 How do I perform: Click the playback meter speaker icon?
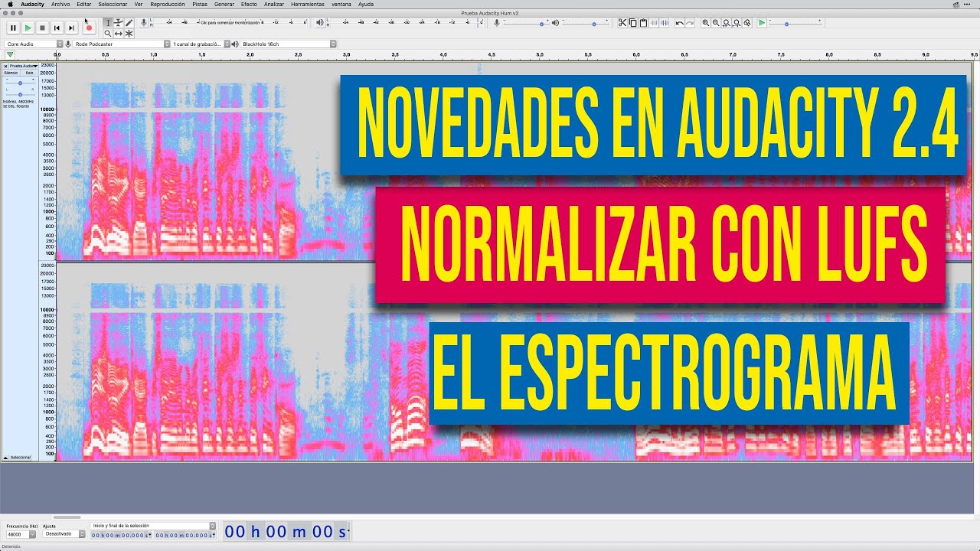(319, 23)
